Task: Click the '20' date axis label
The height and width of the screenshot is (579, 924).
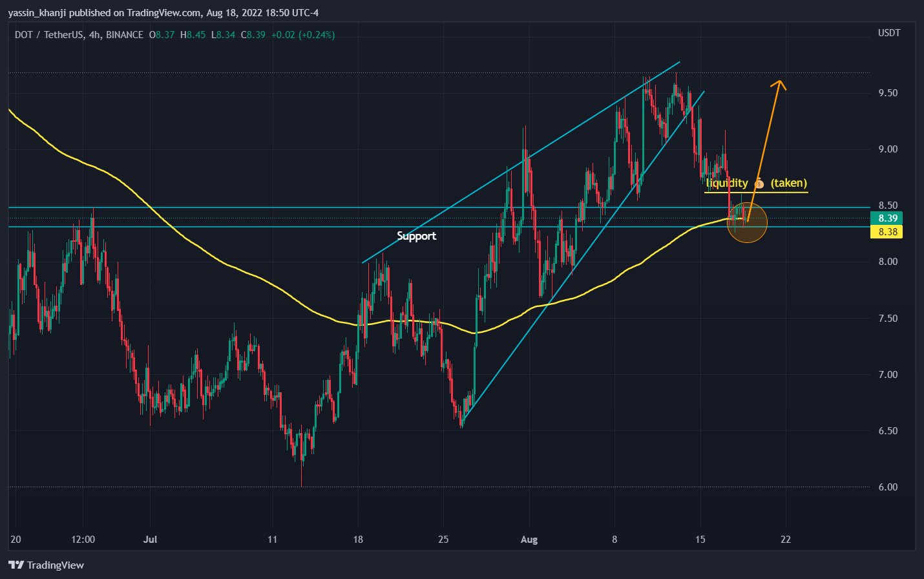Action: pos(16,540)
